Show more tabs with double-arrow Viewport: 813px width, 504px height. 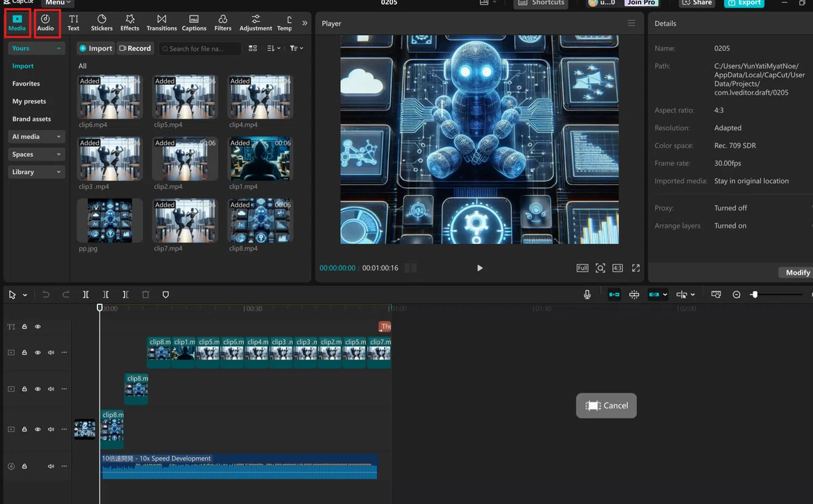coord(304,23)
